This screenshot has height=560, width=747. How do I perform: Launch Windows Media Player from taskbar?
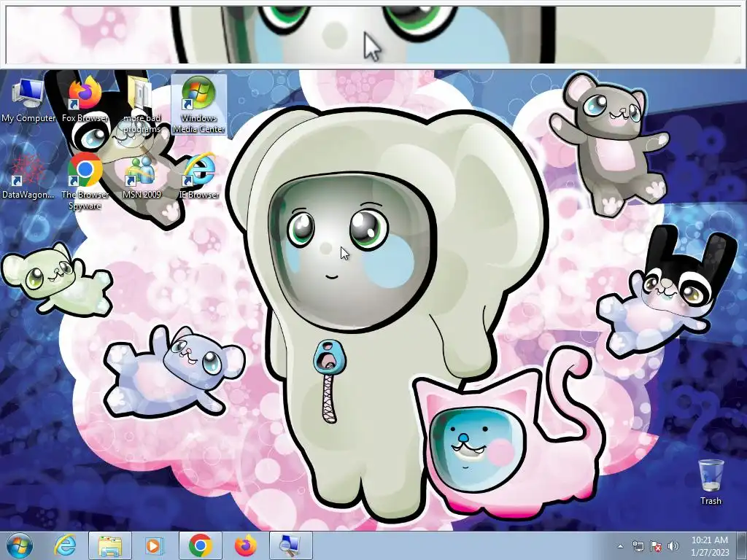pos(153,546)
